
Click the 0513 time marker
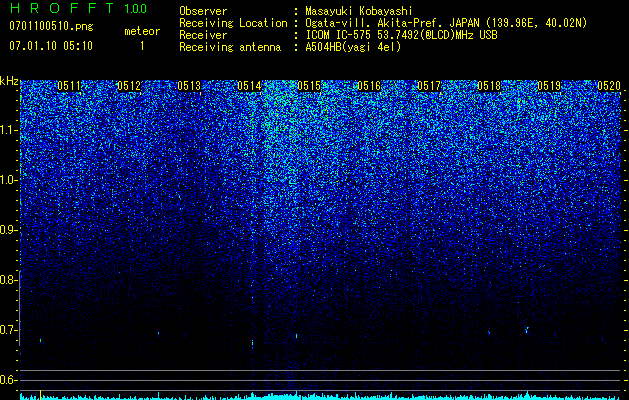[189, 86]
